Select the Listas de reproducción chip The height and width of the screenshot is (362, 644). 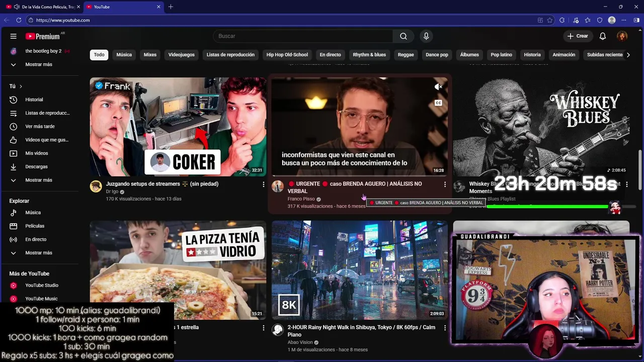tap(230, 55)
